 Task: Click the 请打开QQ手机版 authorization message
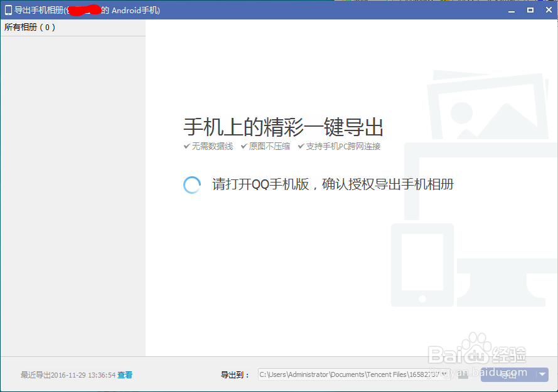333,184
